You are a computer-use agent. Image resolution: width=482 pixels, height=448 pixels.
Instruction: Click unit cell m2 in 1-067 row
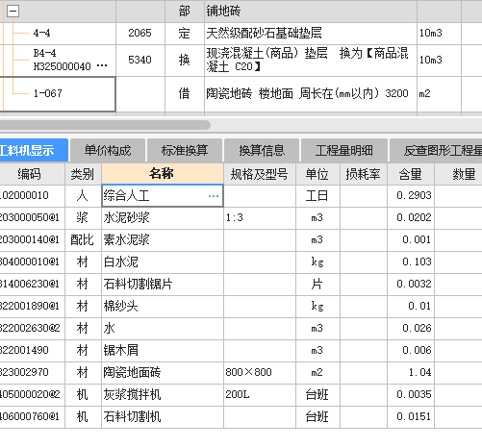point(439,94)
